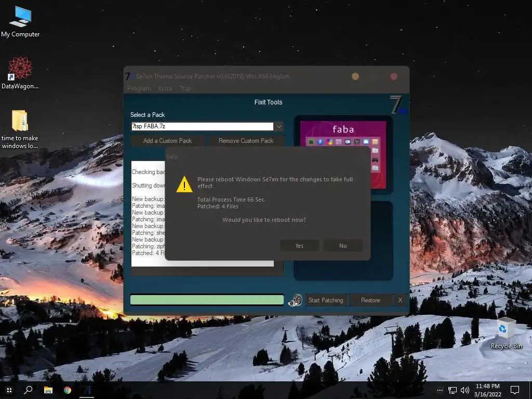Click the gears icon beside the progress bar
532x399 pixels.
tap(295, 300)
